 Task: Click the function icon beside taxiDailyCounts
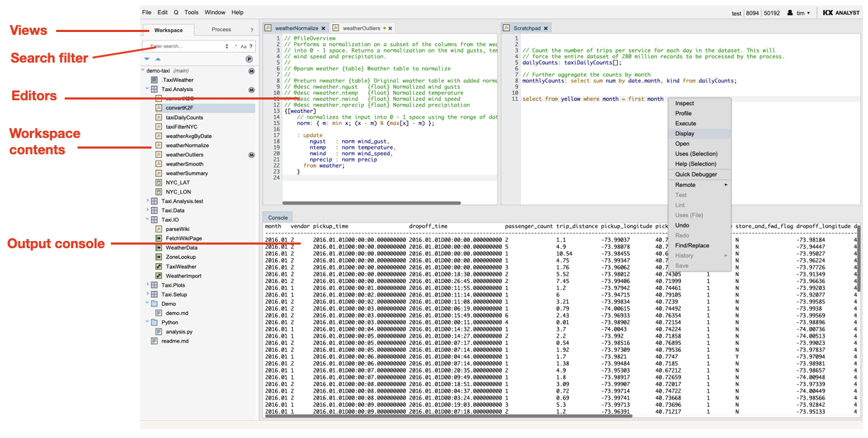pyautogui.click(x=159, y=117)
